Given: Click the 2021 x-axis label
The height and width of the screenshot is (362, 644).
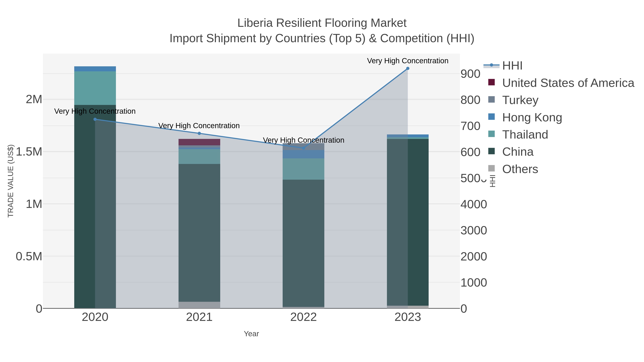Looking at the screenshot, I should pos(199,317).
